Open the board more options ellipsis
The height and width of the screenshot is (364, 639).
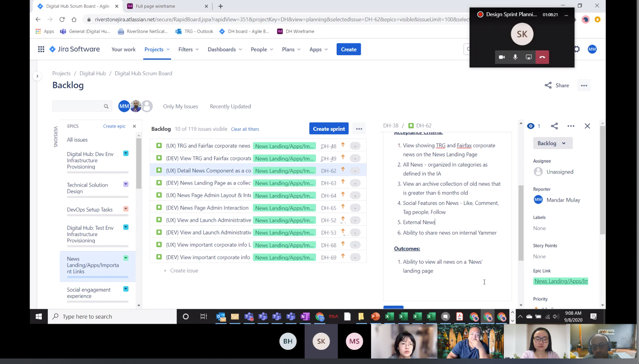pyautogui.click(x=584, y=85)
